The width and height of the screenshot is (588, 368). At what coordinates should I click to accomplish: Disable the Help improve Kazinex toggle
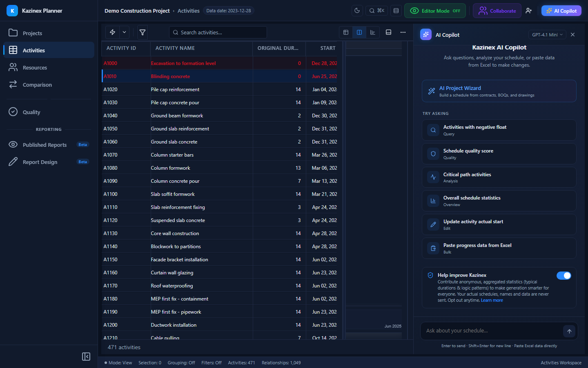(564, 276)
